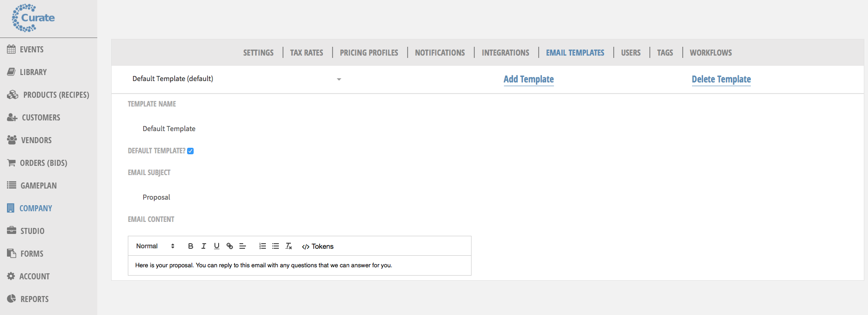Navigate to Reports in the sidebar

(34, 299)
